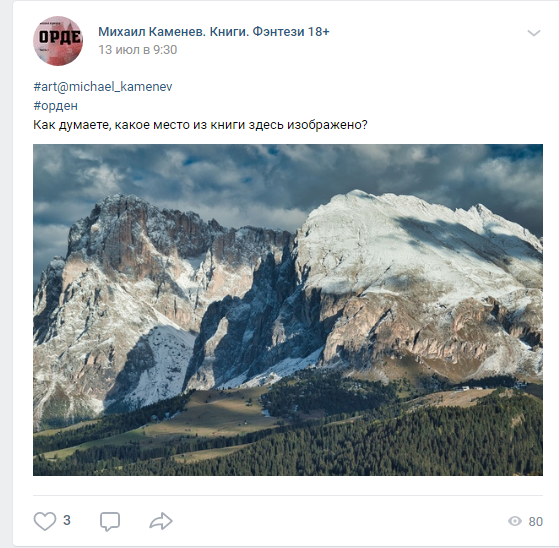Expand post options chevron menu
The height and width of the screenshot is (548, 559).
[534, 33]
